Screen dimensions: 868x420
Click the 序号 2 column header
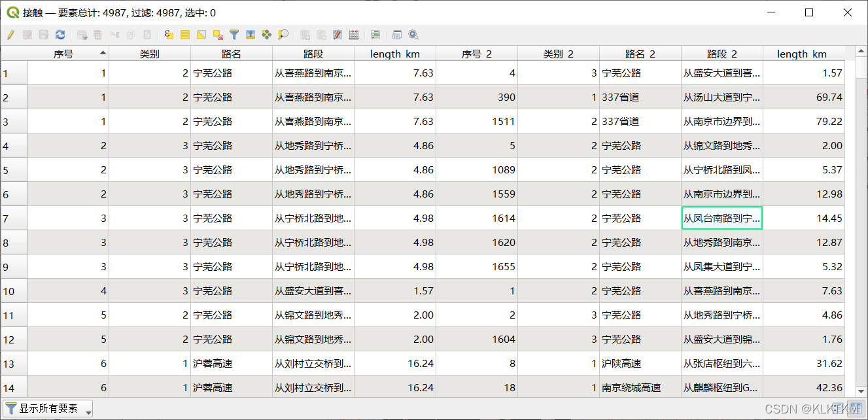(x=477, y=54)
